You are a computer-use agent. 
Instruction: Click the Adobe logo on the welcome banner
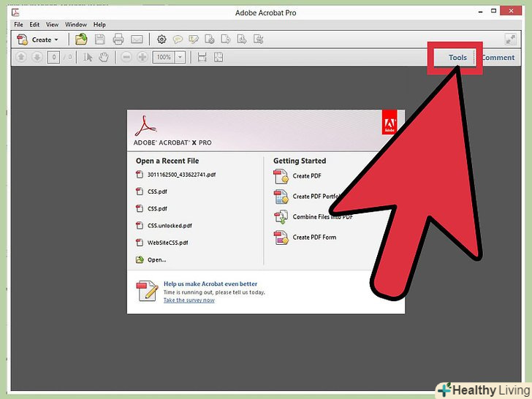tap(389, 122)
